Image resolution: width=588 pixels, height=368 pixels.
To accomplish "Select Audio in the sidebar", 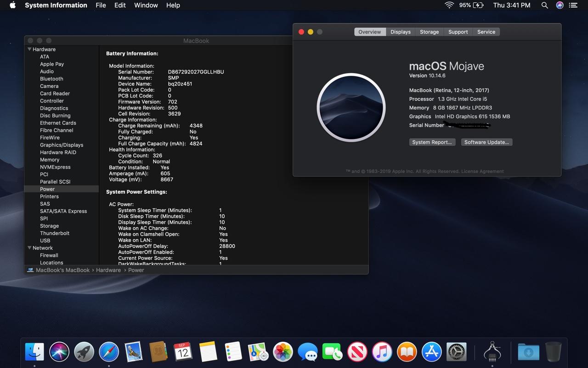I will pos(47,71).
